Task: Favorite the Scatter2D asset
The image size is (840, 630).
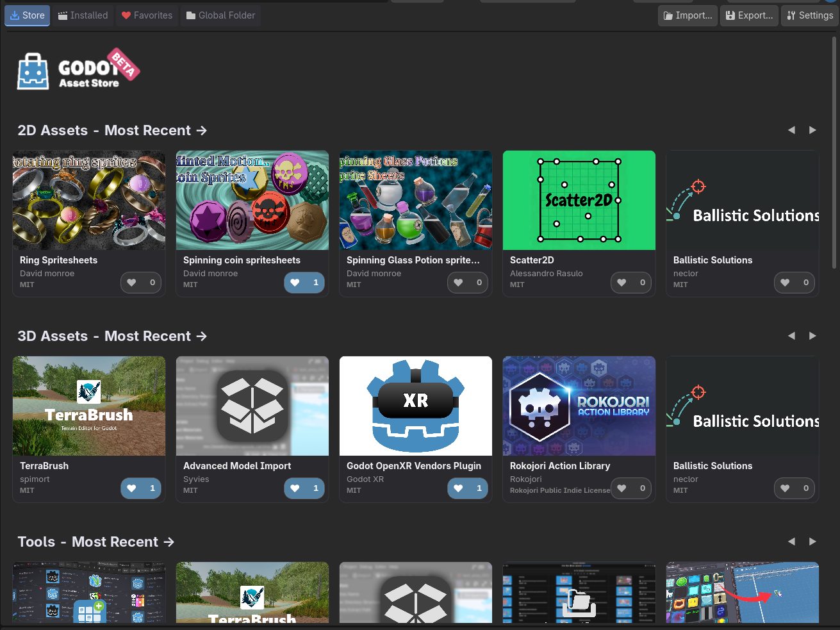Action: (631, 283)
